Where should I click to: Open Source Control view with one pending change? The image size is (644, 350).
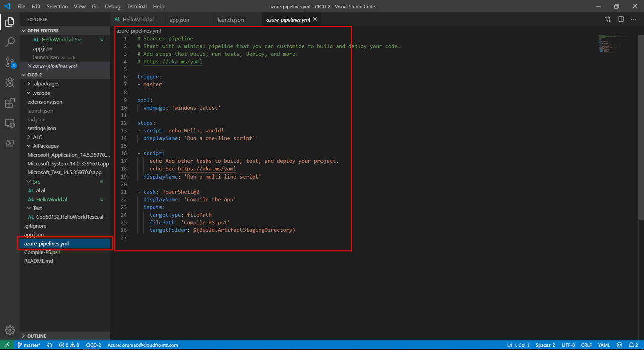10,63
